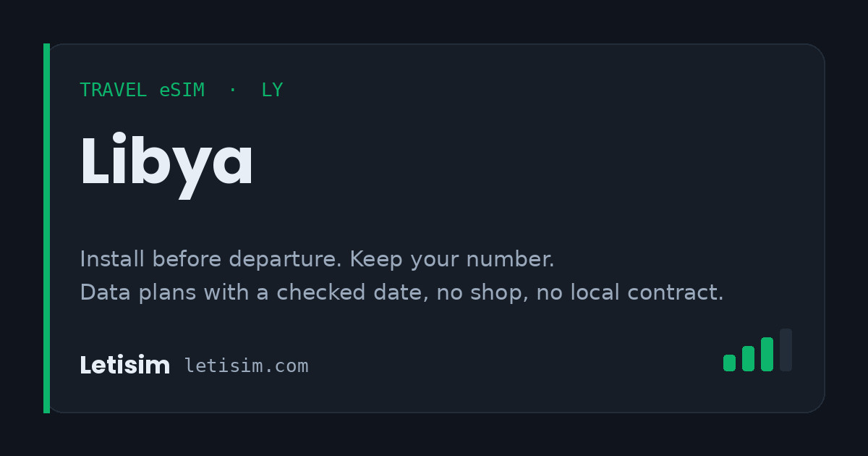The width and height of the screenshot is (868, 456).
Task: Click "Keep your number" sentence
Action: coord(452,259)
